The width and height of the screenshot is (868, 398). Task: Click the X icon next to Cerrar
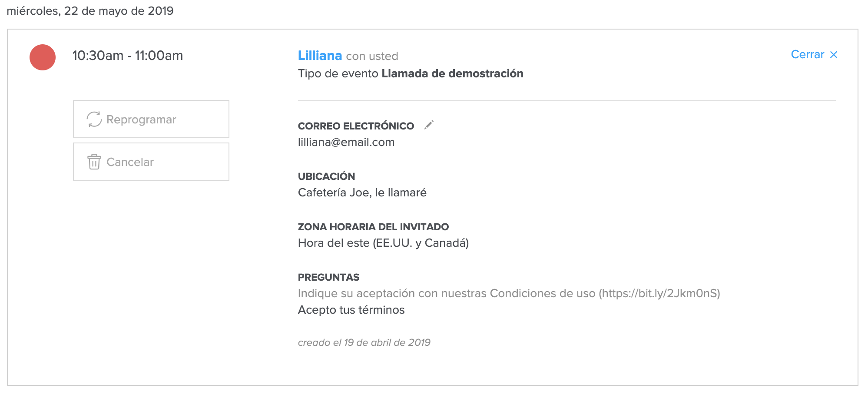point(833,55)
